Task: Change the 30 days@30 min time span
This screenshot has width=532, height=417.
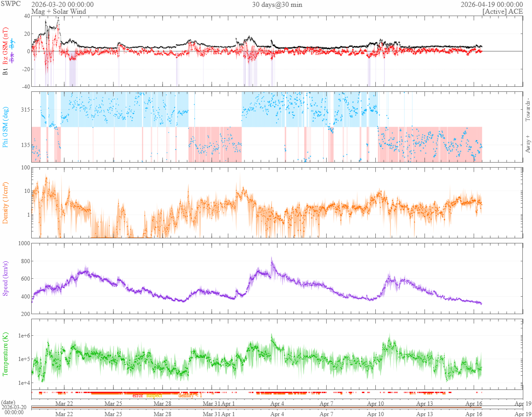Action: (277, 5)
